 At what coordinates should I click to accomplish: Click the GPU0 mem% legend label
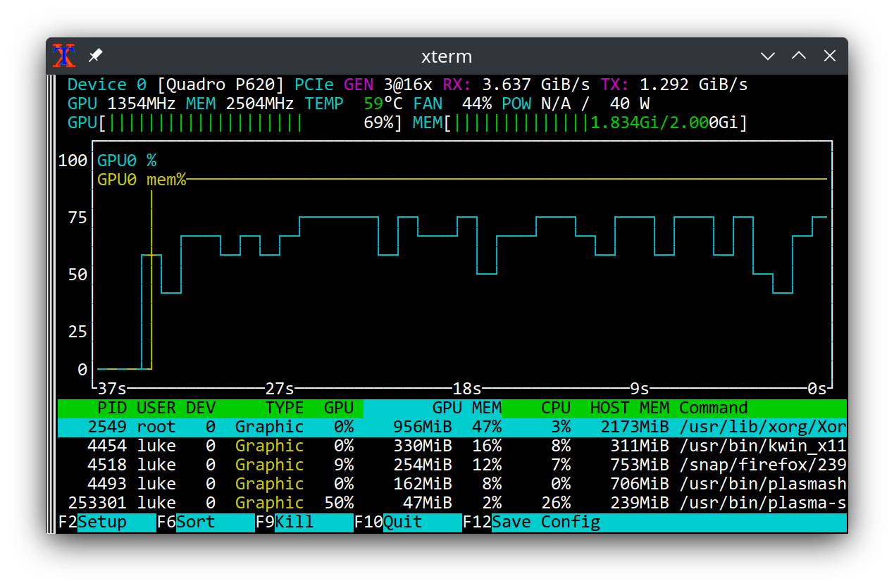coord(141,180)
